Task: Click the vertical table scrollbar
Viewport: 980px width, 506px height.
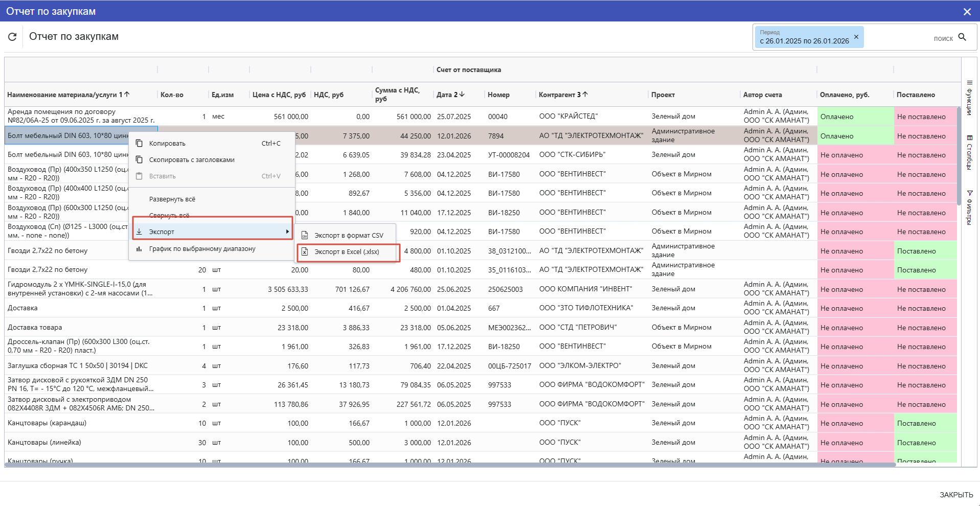Action: tap(959, 156)
